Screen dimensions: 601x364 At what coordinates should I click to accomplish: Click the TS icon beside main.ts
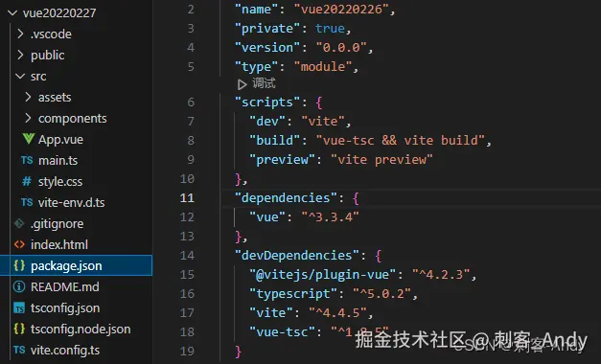(x=27, y=160)
